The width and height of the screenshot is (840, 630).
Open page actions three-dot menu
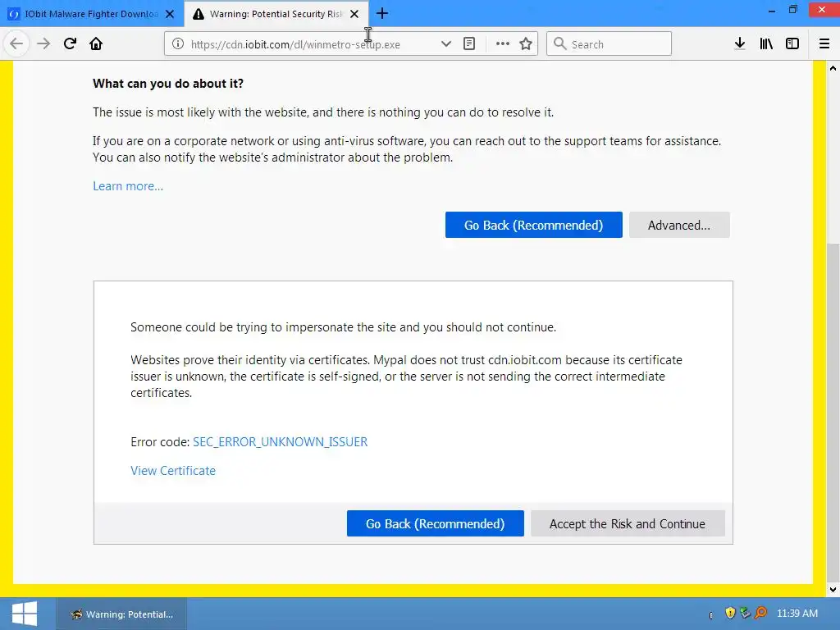(x=503, y=44)
